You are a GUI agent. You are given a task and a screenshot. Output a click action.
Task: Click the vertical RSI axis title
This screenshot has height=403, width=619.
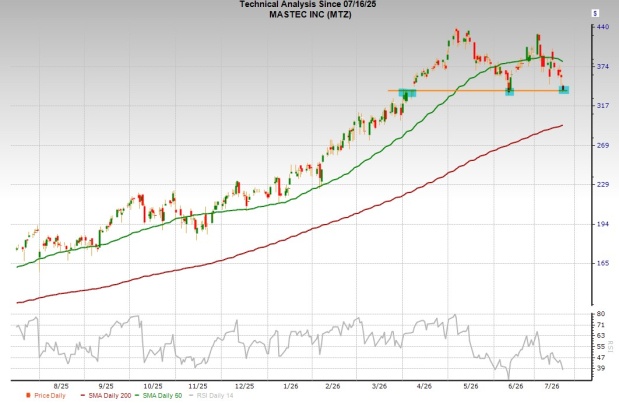(x=611, y=346)
